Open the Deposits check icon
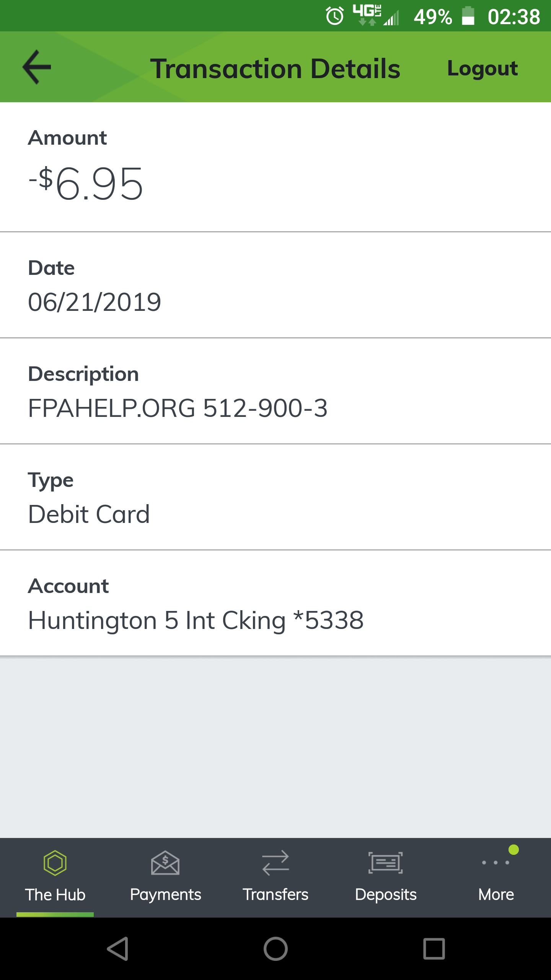Image resolution: width=551 pixels, height=980 pixels. coord(386,863)
